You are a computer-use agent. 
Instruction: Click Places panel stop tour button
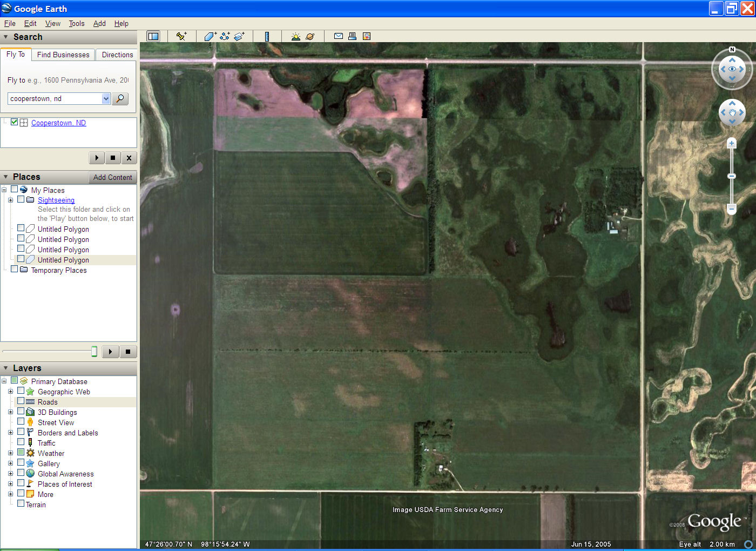pyautogui.click(x=128, y=352)
